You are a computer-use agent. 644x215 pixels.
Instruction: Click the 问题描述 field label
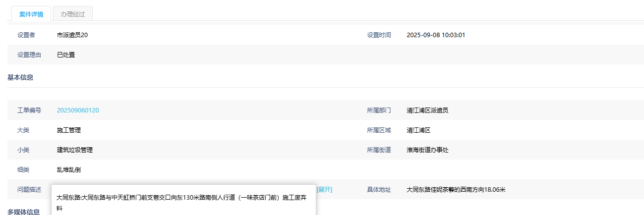coord(29,190)
